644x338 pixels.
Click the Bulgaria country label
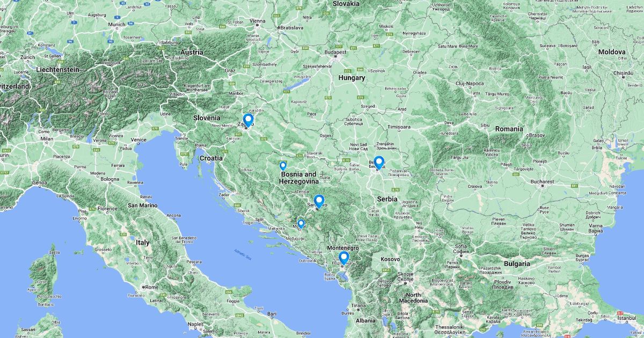[x=516, y=264]
